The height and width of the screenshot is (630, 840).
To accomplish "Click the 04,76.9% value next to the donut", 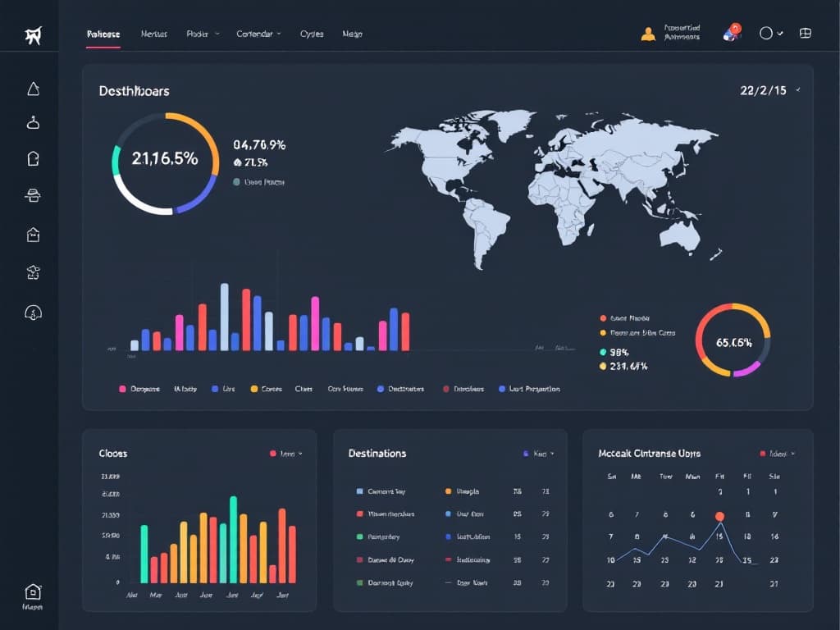I will click(259, 144).
